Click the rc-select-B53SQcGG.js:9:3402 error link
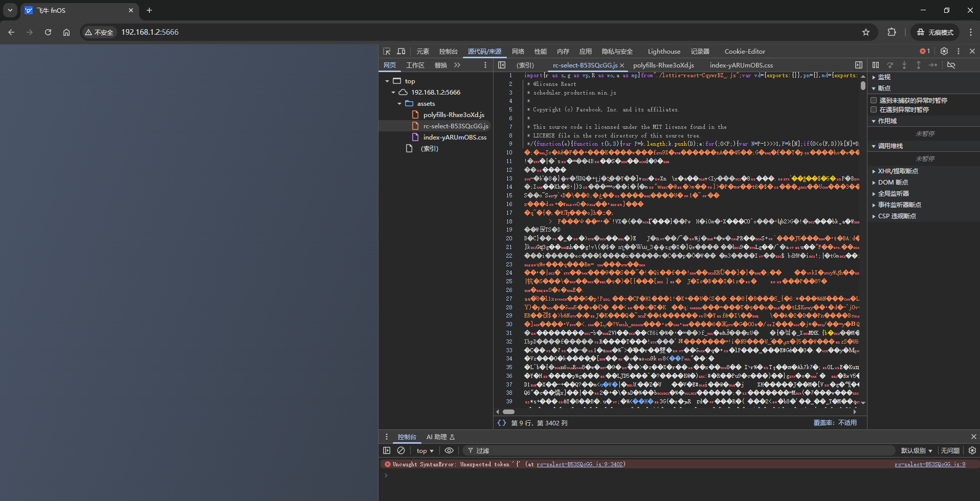 click(580, 464)
